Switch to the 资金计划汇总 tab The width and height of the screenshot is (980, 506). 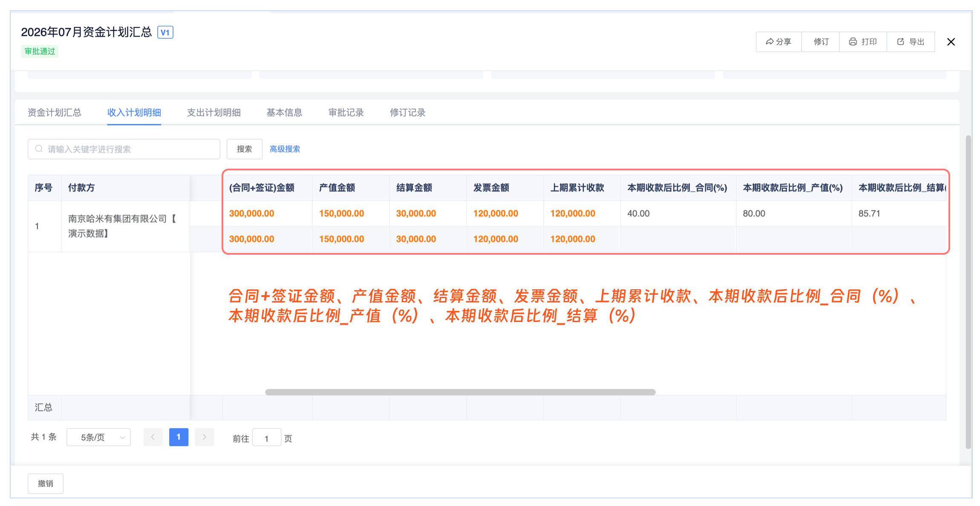(54, 112)
